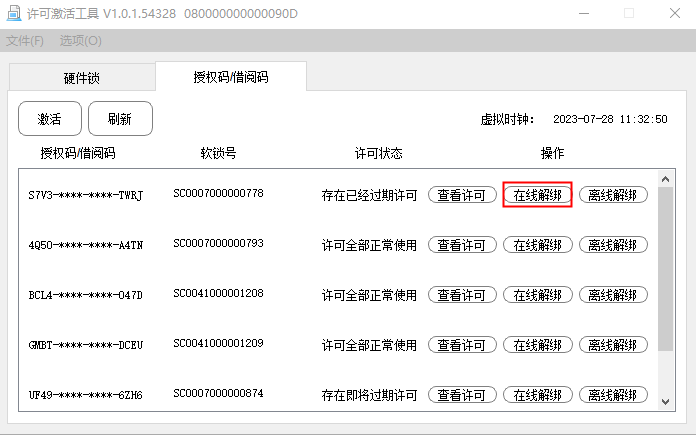This screenshot has width=696, height=435.
Task: Click the scrollbar down arrow
Action: pos(665,402)
